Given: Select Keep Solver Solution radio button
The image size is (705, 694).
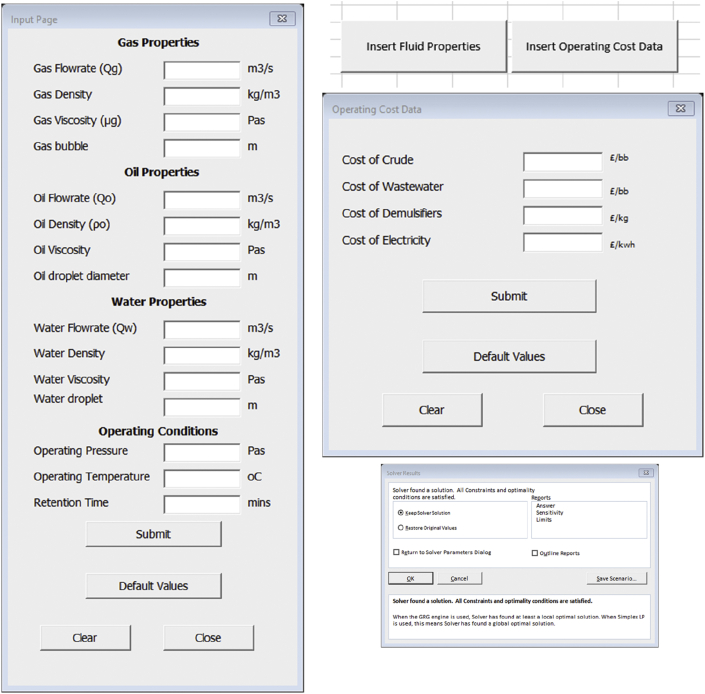Looking at the screenshot, I should pyautogui.click(x=401, y=512).
